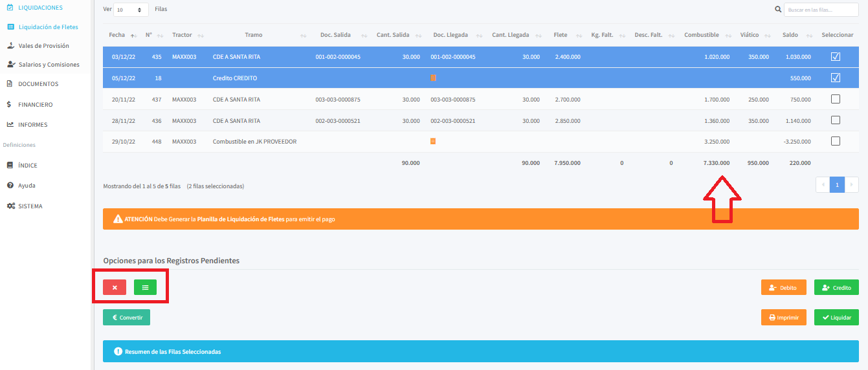Expand the FINANCIERO sidebar section

coord(36,104)
